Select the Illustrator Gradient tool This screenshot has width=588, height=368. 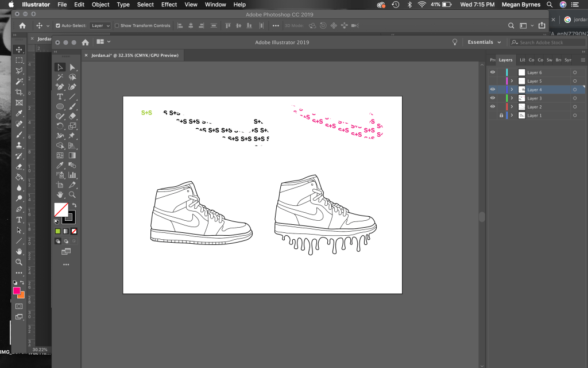pos(72,155)
